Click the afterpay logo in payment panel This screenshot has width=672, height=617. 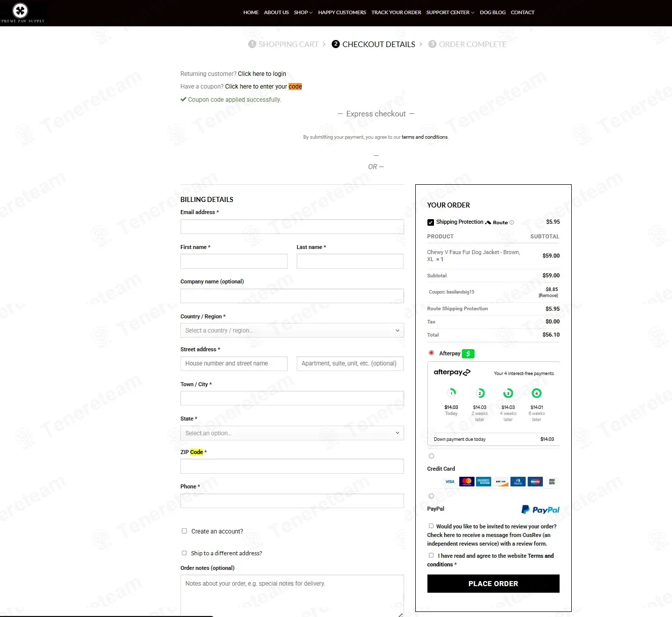pos(452,373)
